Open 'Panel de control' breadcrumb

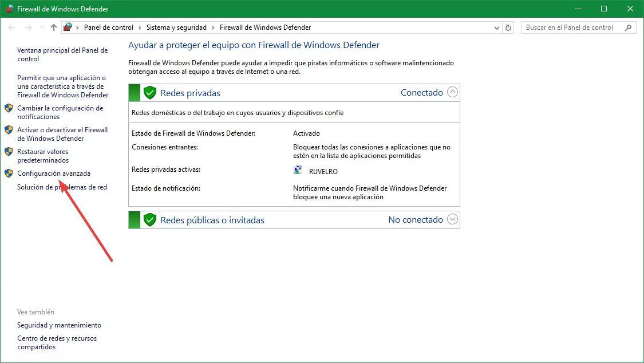[x=108, y=27]
